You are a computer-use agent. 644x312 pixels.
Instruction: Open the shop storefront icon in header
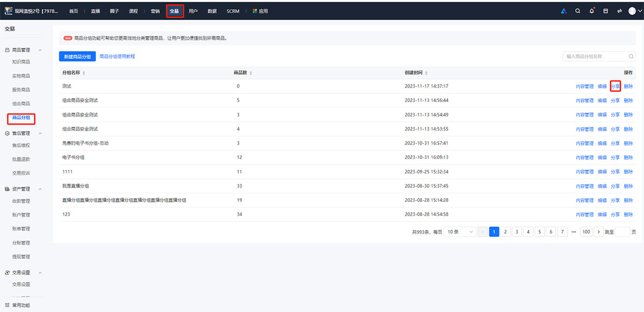(605, 11)
